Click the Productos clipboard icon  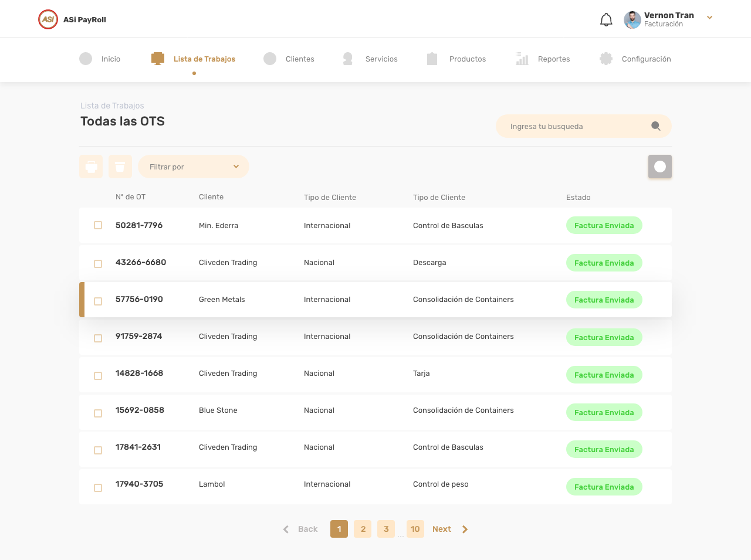432,59
